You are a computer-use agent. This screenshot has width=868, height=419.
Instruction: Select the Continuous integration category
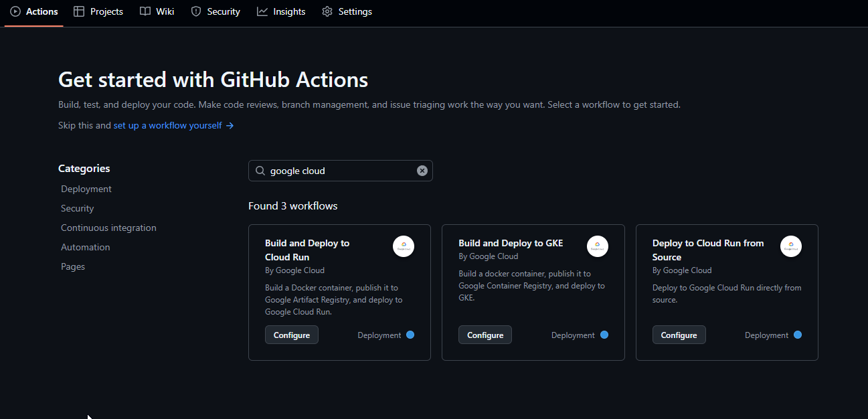108,228
